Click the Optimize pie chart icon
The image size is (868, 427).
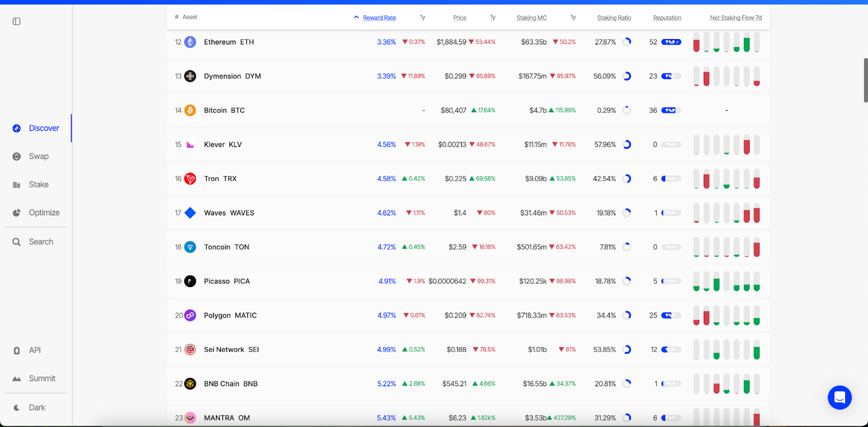(17, 213)
